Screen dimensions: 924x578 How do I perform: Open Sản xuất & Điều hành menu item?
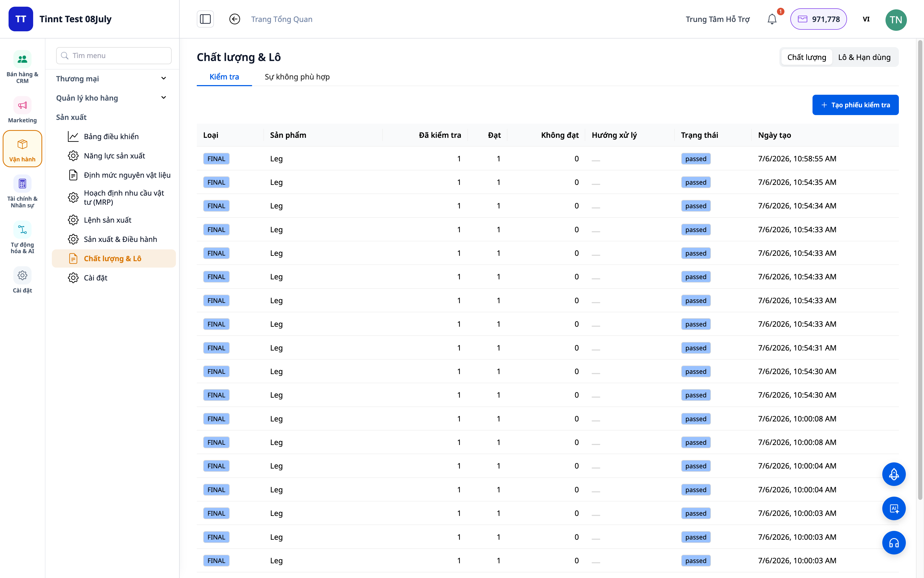tap(114, 239)
